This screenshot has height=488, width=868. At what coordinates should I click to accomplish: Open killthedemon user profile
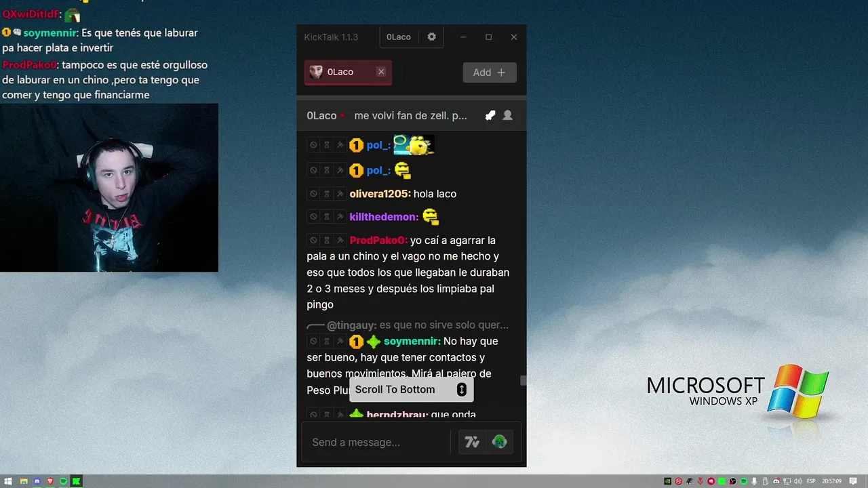(x=384, y=217)
